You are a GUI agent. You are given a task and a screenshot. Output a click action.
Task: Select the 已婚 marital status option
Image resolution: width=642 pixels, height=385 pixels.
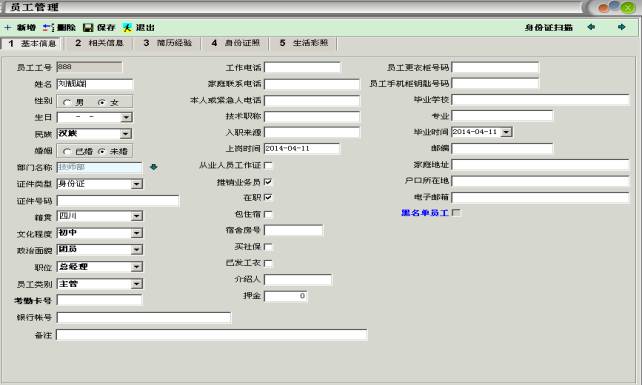point(67,151)
